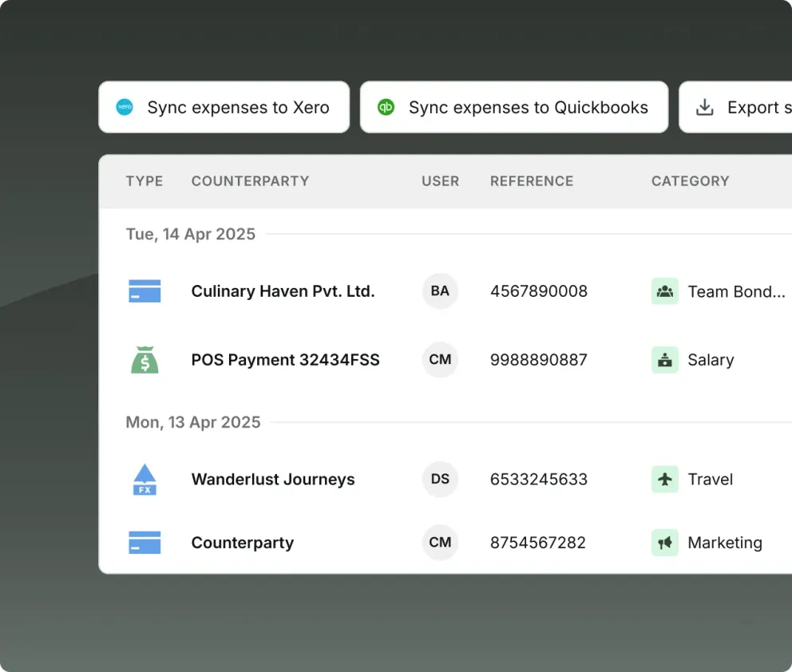Click the Salary category label

tap(711, 360)
